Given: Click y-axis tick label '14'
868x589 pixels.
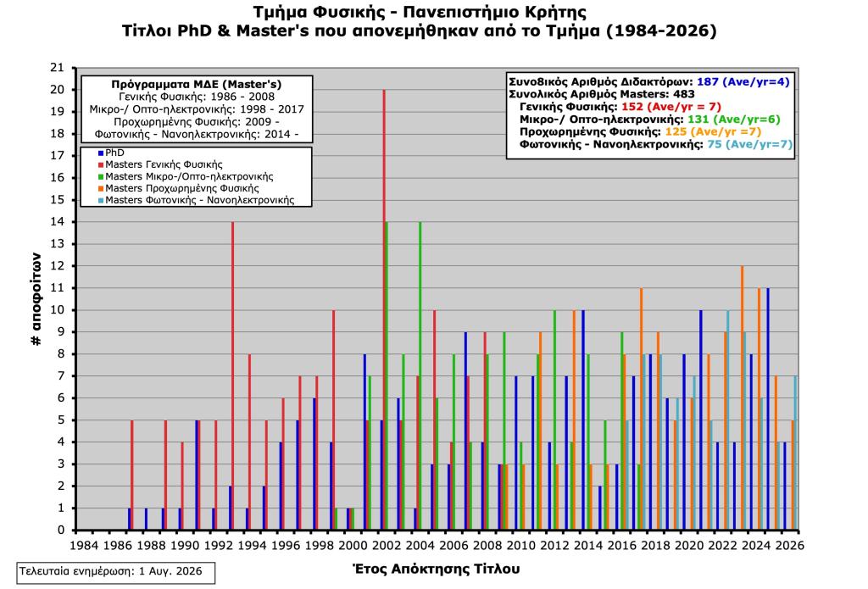Looking at the screenshot, I should pyautogui.click(x=57, y=222).
